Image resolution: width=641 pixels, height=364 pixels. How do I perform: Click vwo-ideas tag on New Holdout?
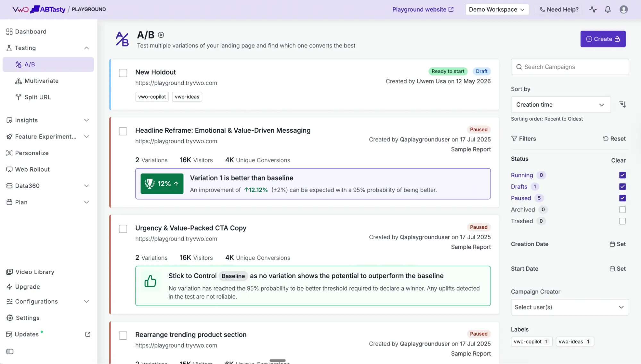click(x=187, y=97)
